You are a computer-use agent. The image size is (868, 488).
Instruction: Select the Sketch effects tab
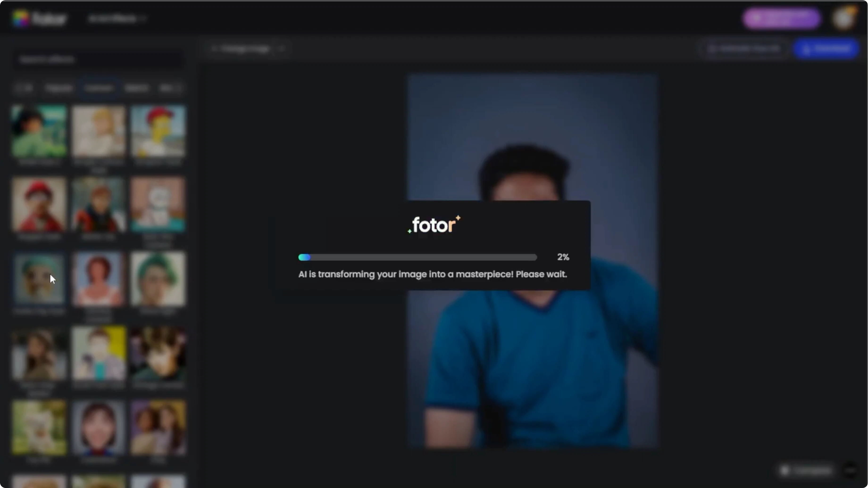(x=137, y=88)
